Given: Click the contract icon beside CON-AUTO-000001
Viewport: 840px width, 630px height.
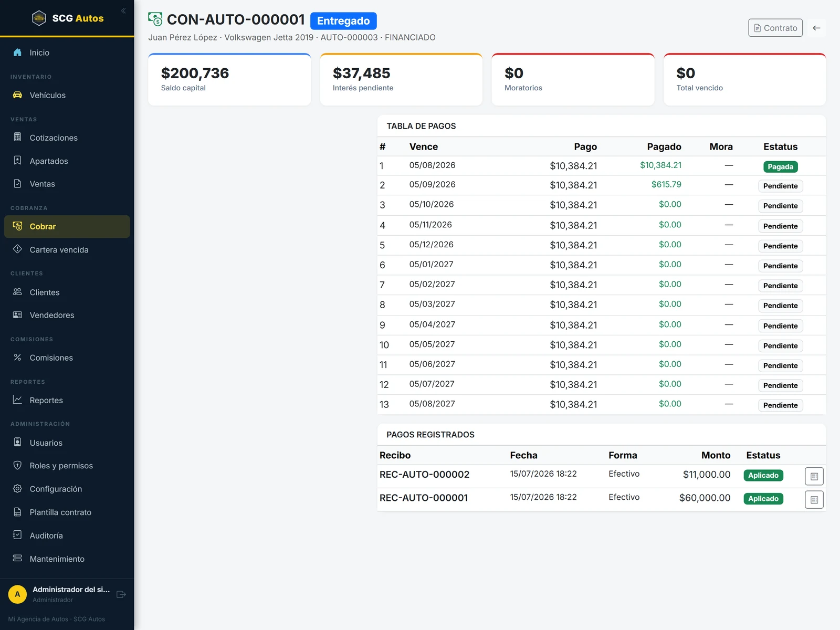Looking at the screenshot, I should click(155, 19).
